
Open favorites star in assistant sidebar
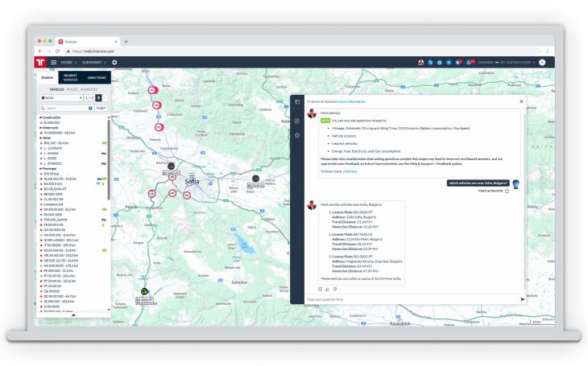297,135
